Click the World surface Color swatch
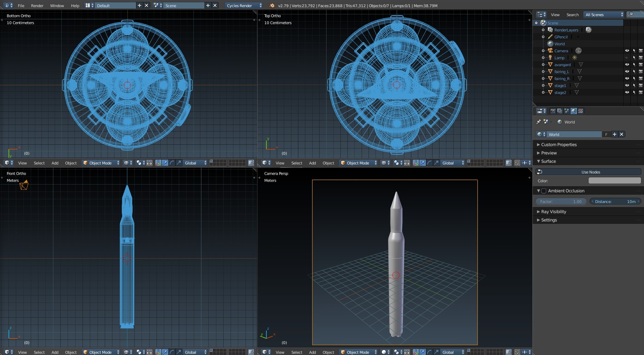Image resolution: width=644 pixels, height=355 pixels. click(x=614, y=181)
